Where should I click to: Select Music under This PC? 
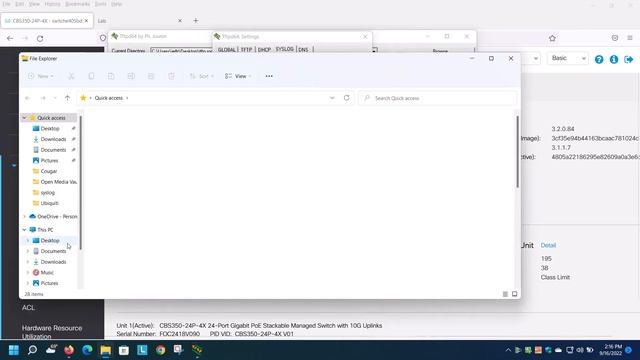pos(47,272)
